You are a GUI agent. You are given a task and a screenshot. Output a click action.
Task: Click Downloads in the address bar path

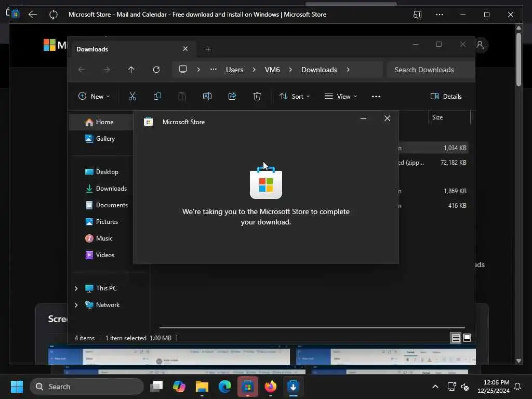(319, 70)
